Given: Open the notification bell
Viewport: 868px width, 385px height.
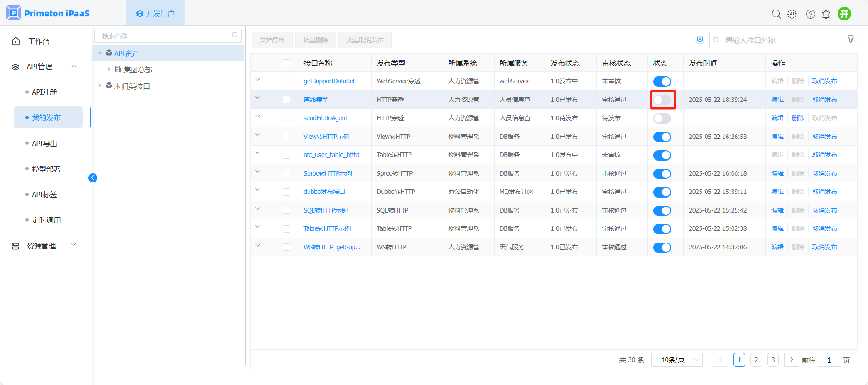Looking at the screenshot, I should click(x=826, y=14).
